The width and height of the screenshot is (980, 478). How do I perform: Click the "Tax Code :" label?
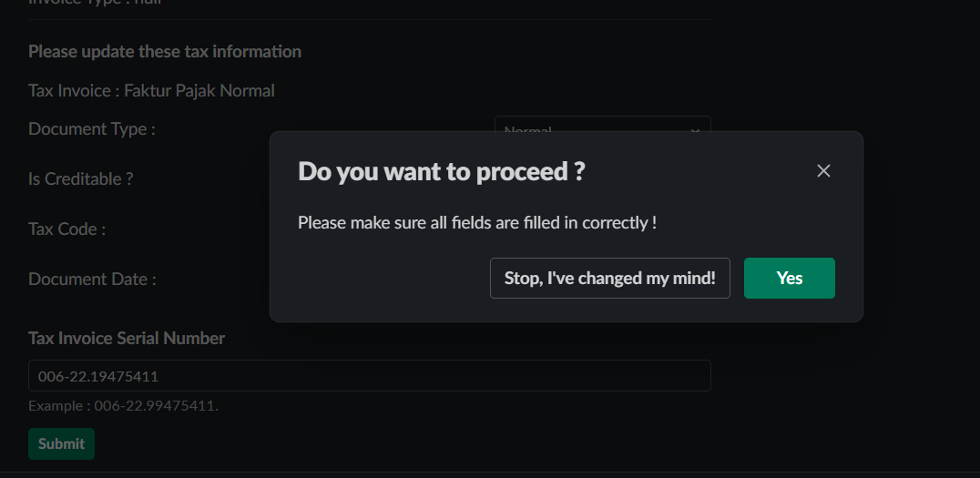coord(67,229)
